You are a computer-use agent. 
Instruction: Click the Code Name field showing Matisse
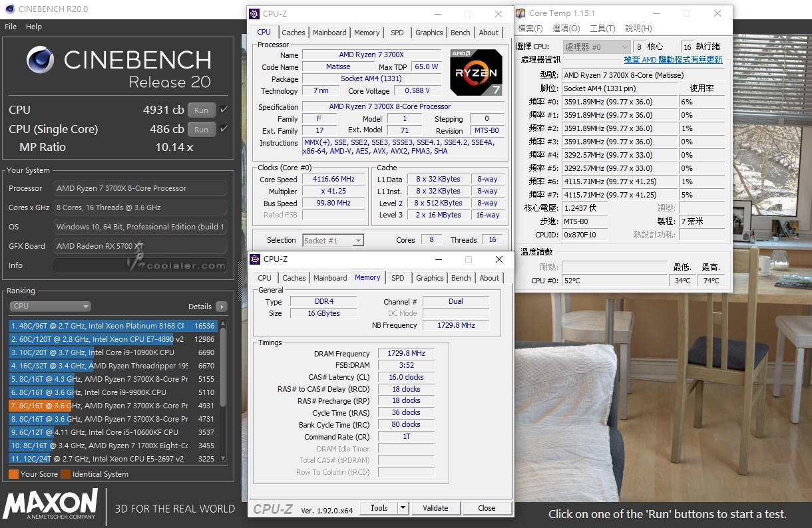[338, 67]
